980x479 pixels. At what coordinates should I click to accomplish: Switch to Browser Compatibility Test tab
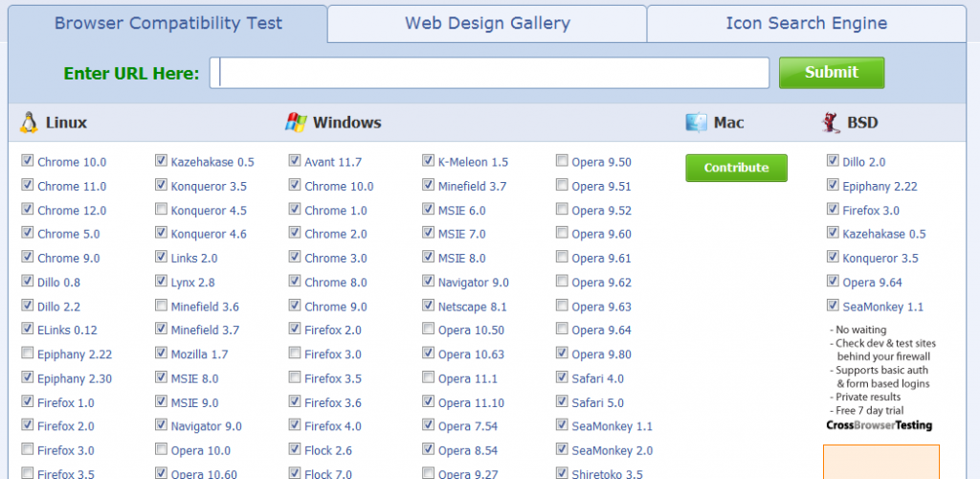coord(168,24)
